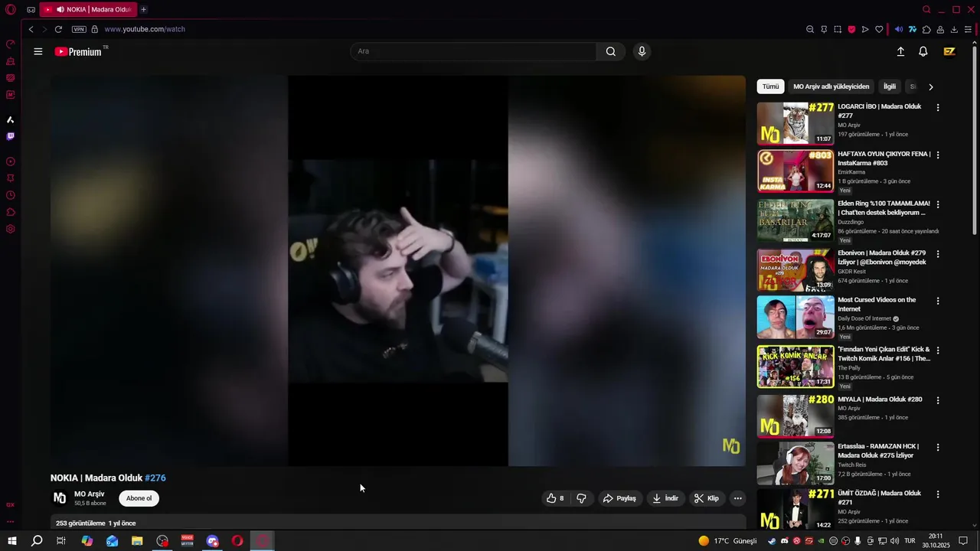Open Extensions cube in Opera sidebar
This screenshot has height=551, width=980.
click(x=11, y=212)
